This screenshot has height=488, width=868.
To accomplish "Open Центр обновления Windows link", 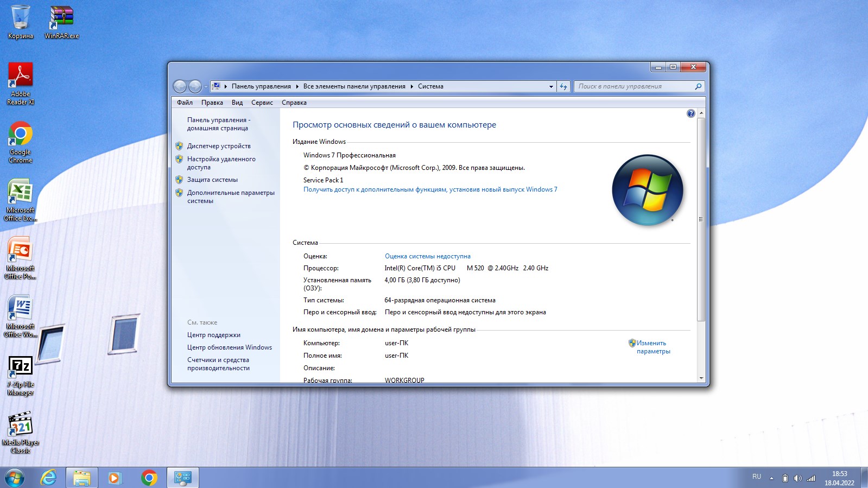I will [230, 347].
